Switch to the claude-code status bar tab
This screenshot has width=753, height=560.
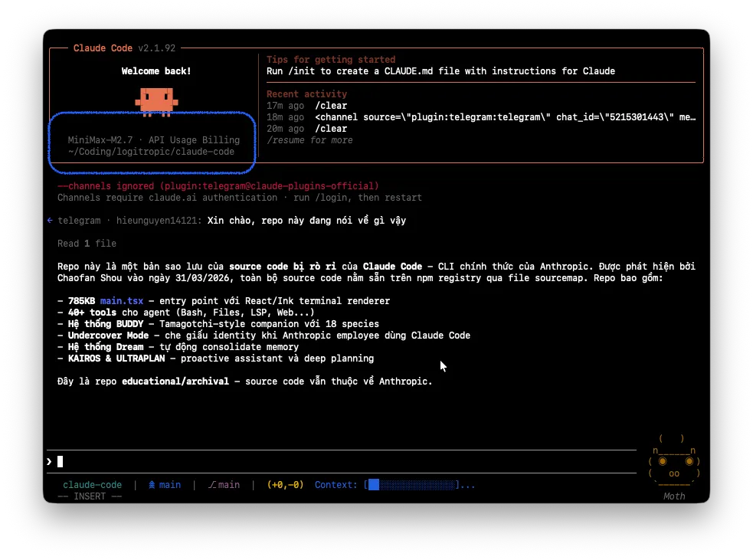(92, 484)
